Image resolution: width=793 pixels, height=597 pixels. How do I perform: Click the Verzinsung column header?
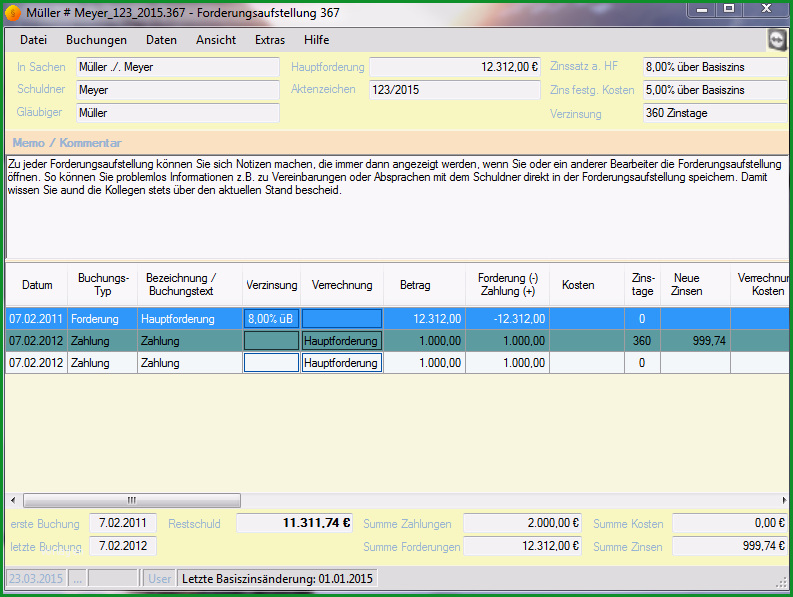coord(272,285)
